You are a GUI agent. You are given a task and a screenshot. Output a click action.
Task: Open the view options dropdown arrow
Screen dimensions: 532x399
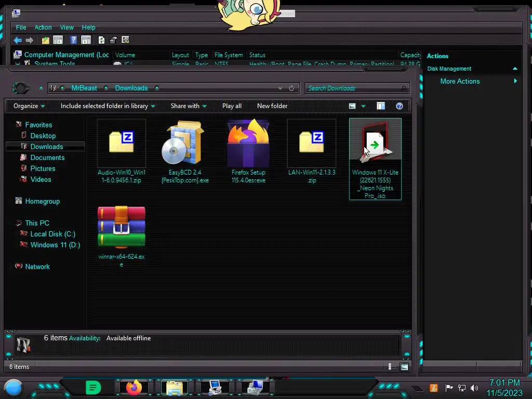pyautogui.click(x=363, y=106)
